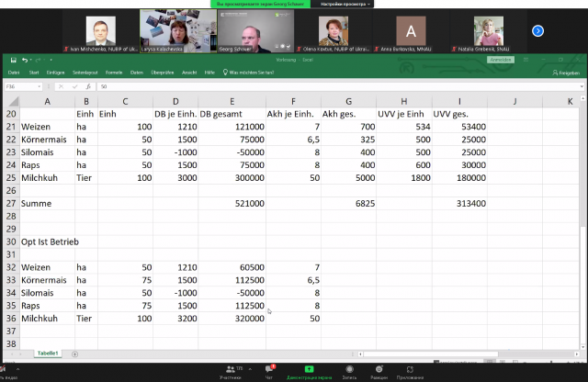This screenshot has height=382, width=588.
Task: Show next participants with blue arrow
Action: point(537,30)
